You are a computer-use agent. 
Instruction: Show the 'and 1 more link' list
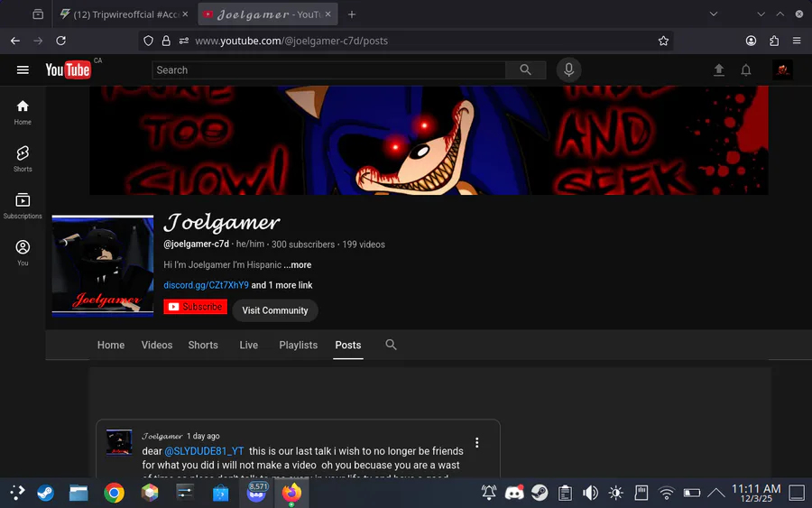tap(281, 285)
